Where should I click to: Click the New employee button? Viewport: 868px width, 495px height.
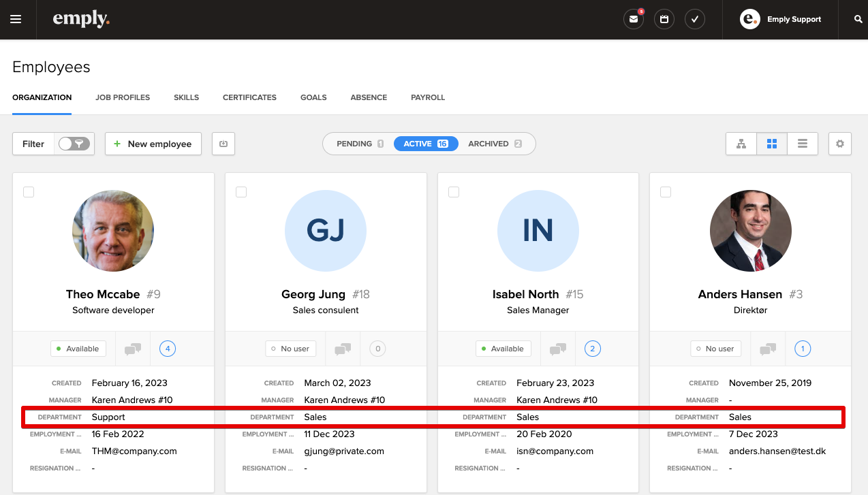tap(153, 144)
